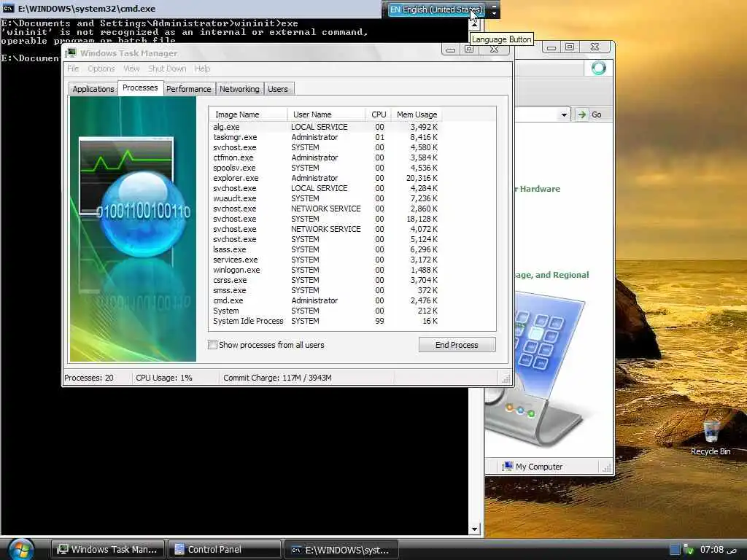747x560 pixels.
Task: Sort by the Image Name column header
Action: (x=248, y=114)
